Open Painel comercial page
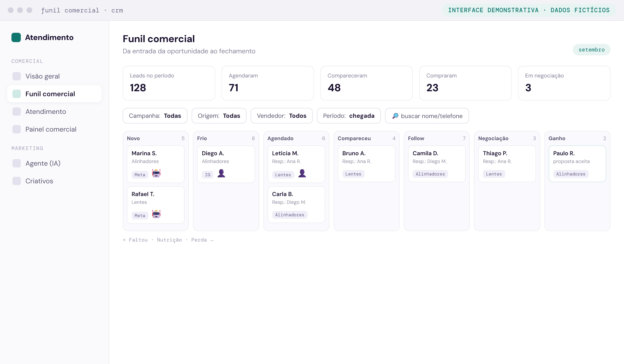624x364 pixels. point(54,129)
